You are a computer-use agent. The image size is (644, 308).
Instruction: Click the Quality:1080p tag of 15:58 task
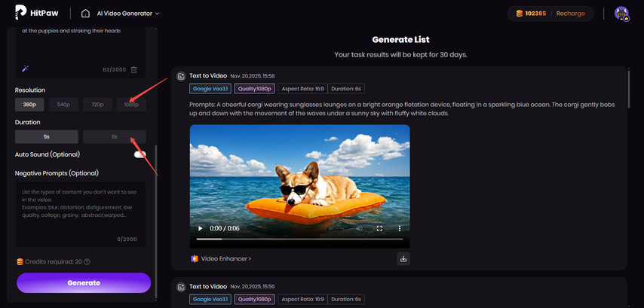tap(255, 89)
